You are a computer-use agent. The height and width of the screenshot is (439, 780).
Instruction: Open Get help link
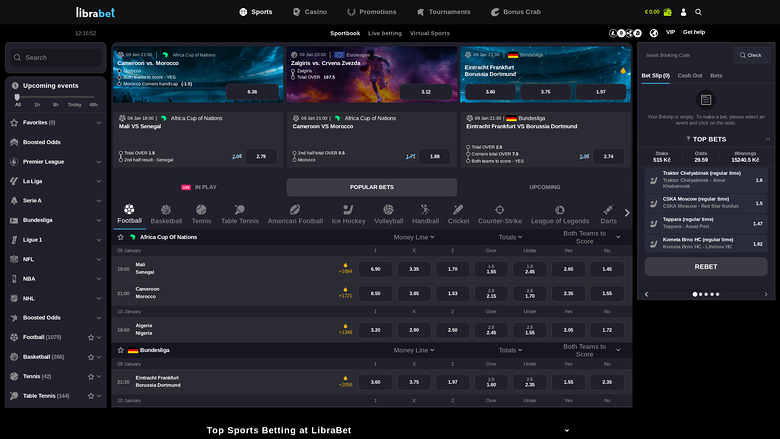[x=693, y=32]
